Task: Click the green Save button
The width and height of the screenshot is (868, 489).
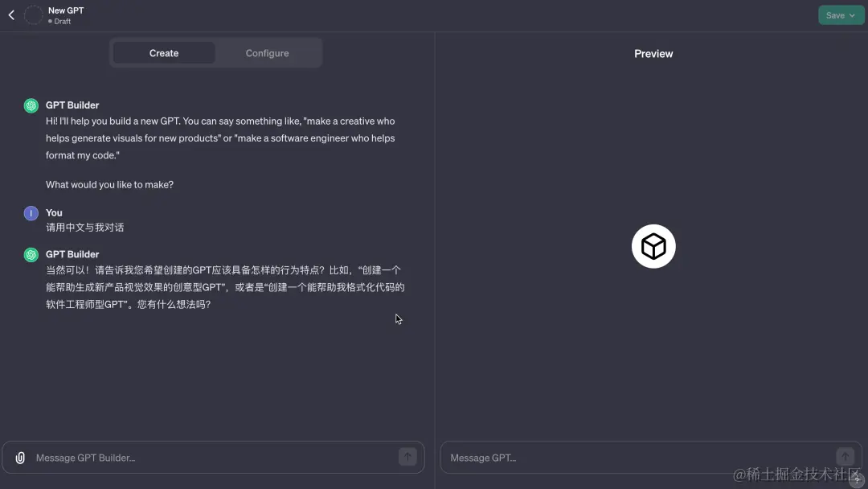Action: (x=836, y=14)
